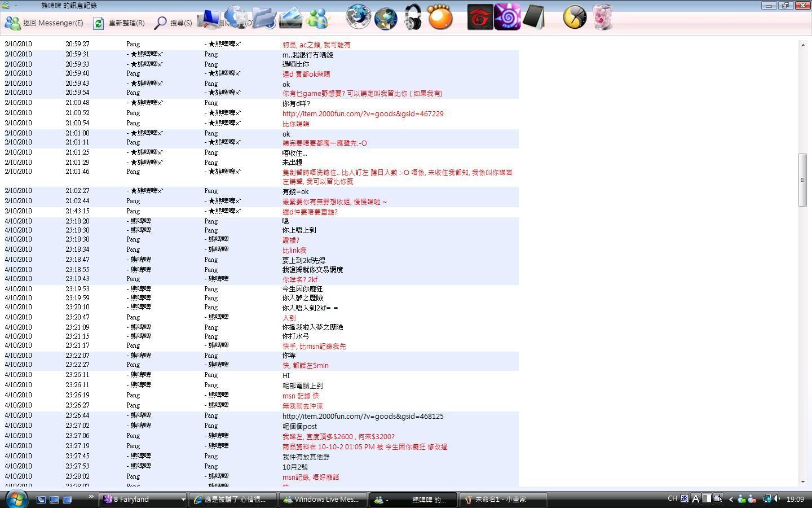
Task: Open the purple spiral dock icon
Action: click(x=507, y=17)
